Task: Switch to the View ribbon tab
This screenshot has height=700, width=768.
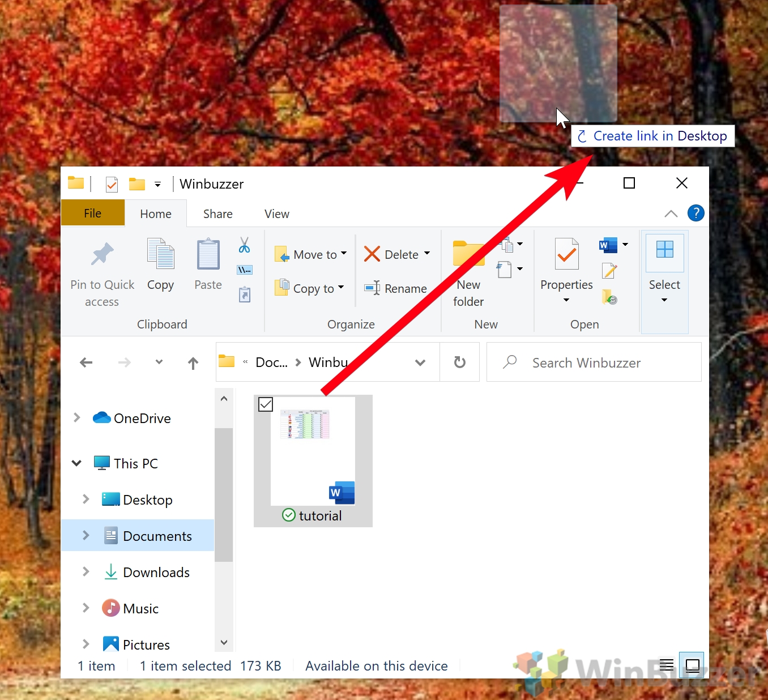Action: (x=277, y=214)
